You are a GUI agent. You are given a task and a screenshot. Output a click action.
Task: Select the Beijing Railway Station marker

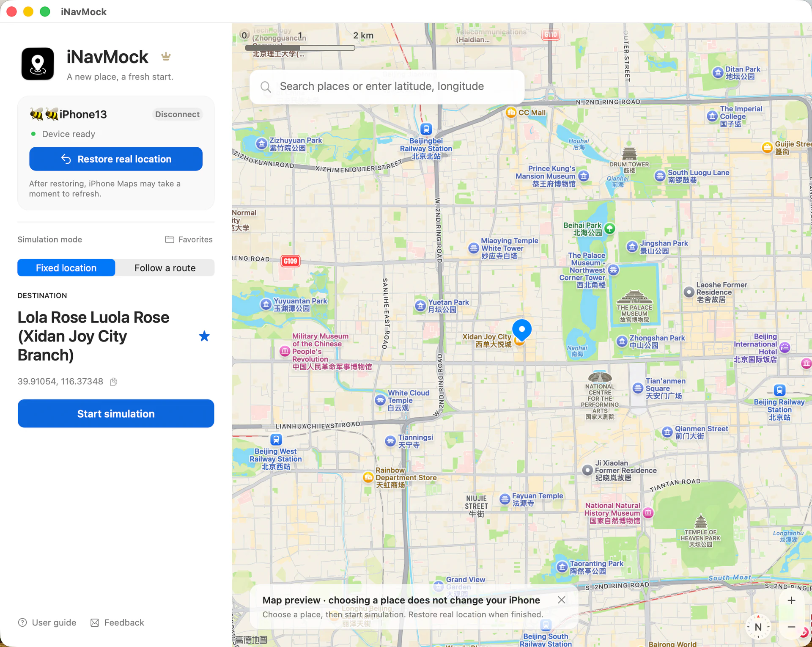point(779,390)
